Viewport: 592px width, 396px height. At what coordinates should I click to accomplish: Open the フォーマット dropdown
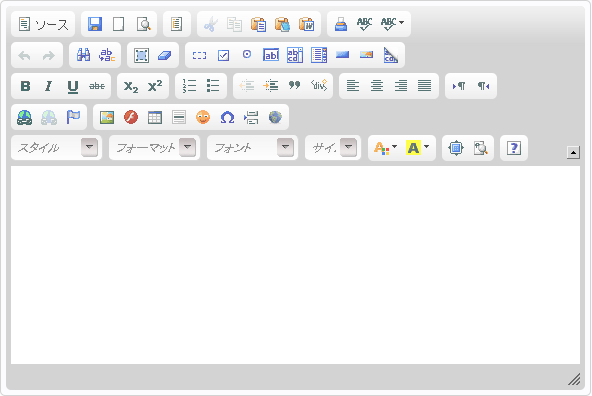[x=154, y=148]
